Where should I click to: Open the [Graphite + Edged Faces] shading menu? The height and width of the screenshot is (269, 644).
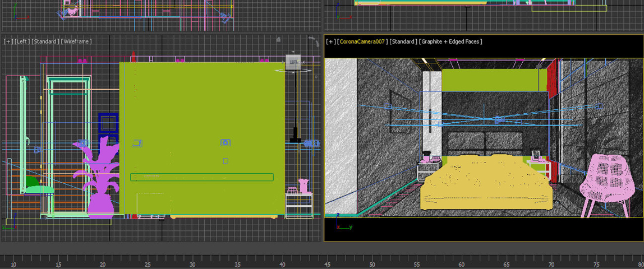click(x=450, y=41)
